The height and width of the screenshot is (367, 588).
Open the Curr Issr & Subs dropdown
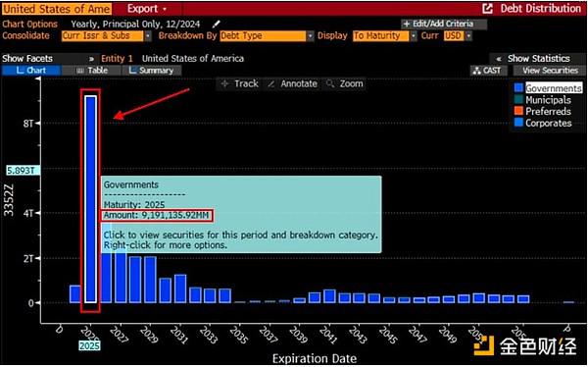click(x=148, y=36)
